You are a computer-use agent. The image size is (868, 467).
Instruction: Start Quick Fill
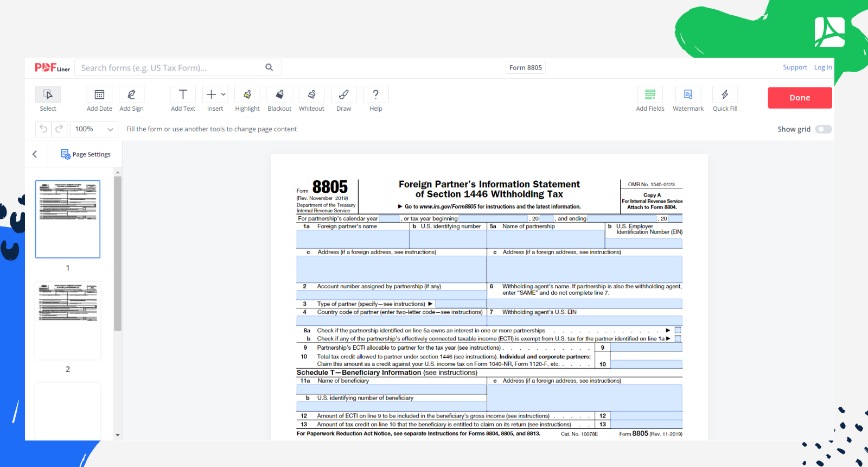pos(725,99)
